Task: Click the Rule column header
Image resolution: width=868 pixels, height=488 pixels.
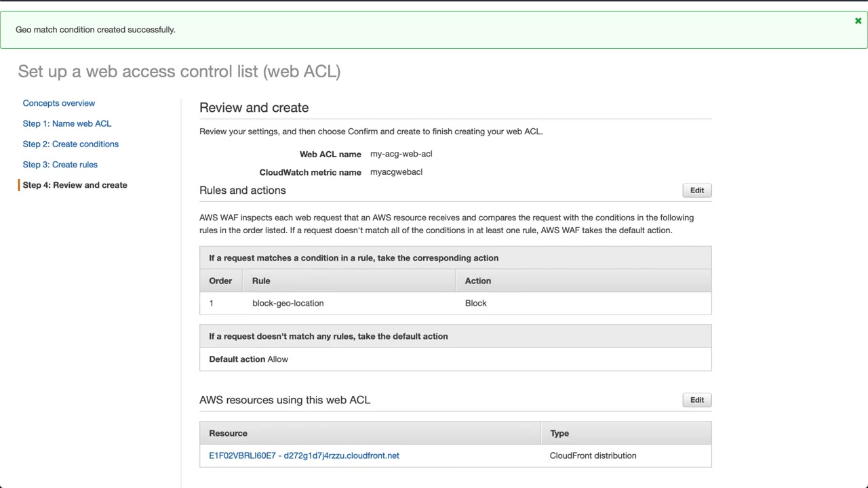Action: [x=261, y=281]
